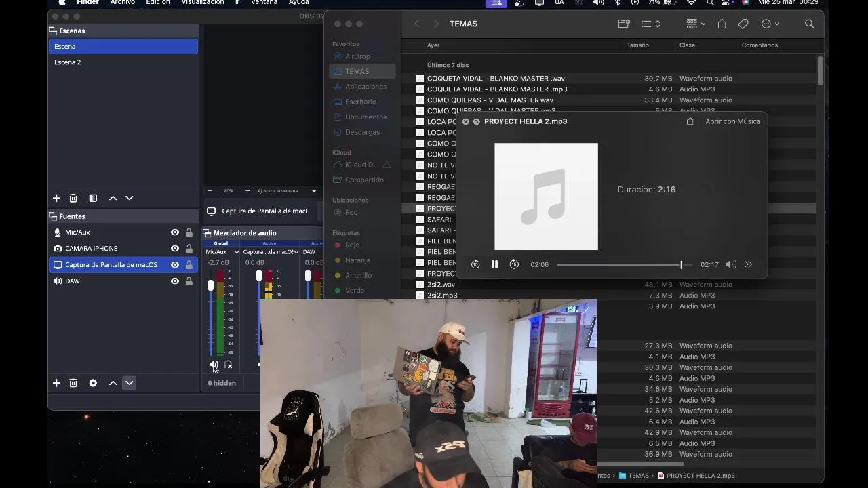Open Finder more actions ellipsis dropdown
Image resolution: width=868 pixels, height=488 pixels.
[770, 24]
